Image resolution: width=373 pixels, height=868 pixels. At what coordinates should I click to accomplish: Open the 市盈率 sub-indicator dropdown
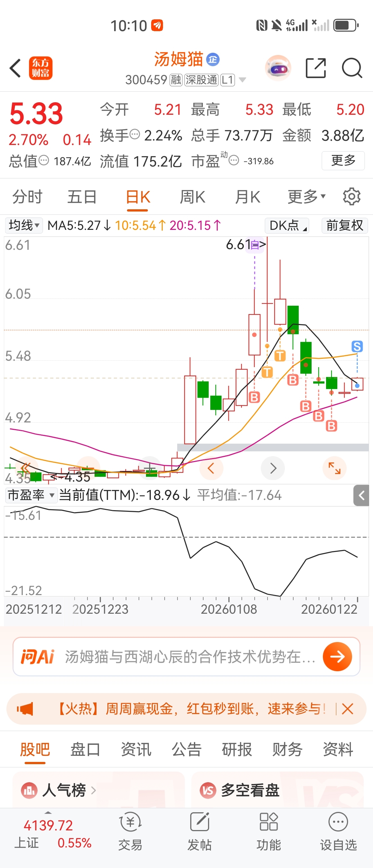[x=31, y=495]
